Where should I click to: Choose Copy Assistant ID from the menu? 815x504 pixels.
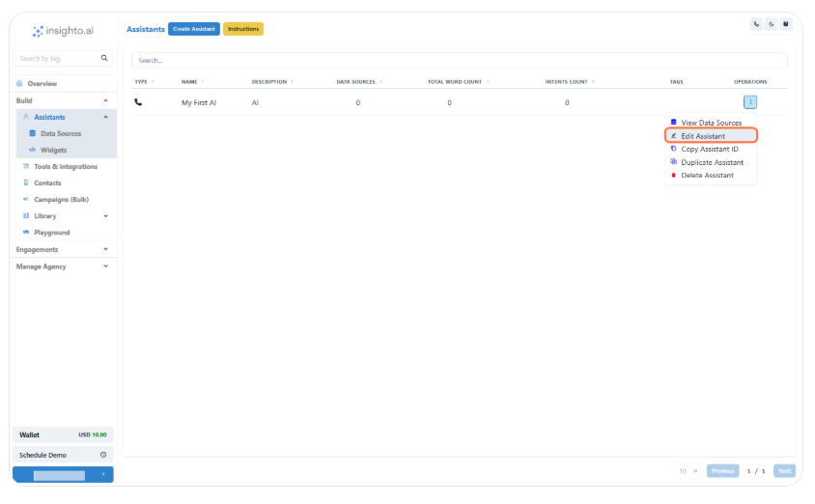(x=711, y=149)
